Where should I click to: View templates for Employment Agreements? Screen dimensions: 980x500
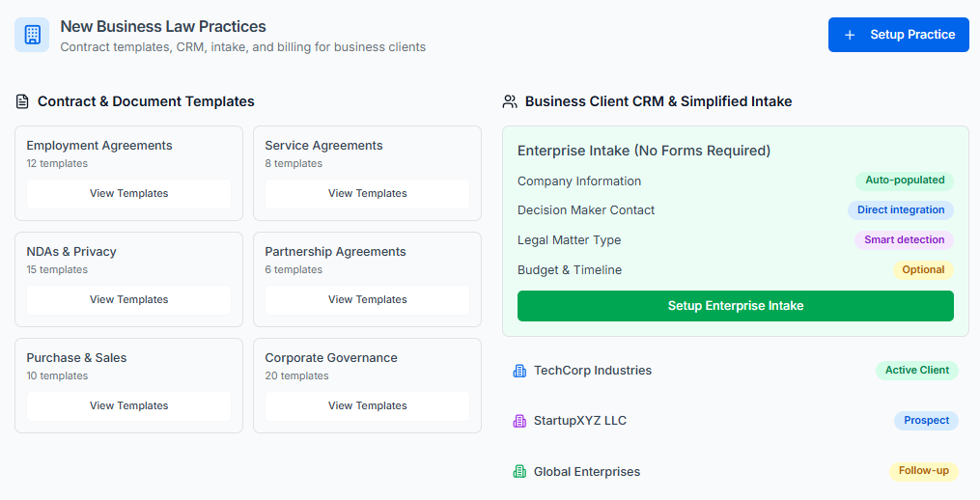[128, 194]
